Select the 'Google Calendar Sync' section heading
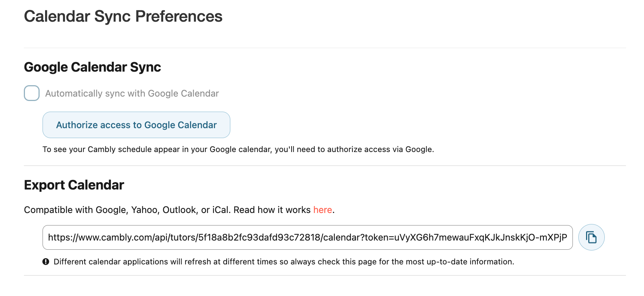 click(92, 67)
